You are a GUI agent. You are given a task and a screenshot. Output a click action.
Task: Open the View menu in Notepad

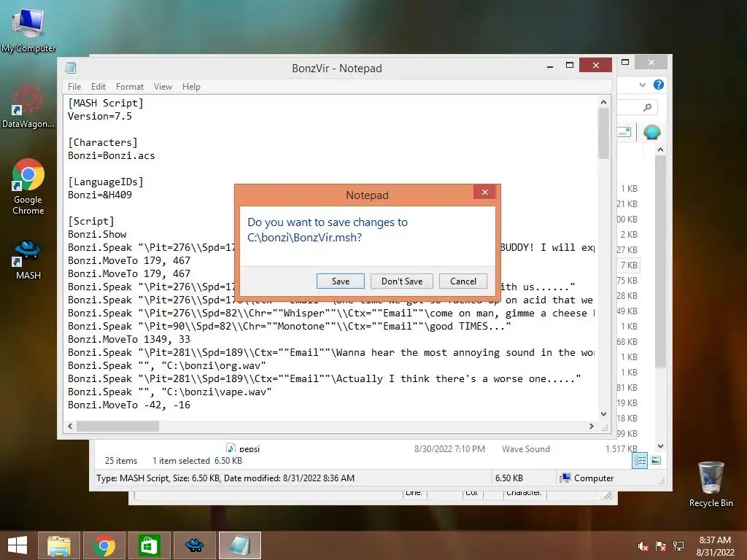163,87
